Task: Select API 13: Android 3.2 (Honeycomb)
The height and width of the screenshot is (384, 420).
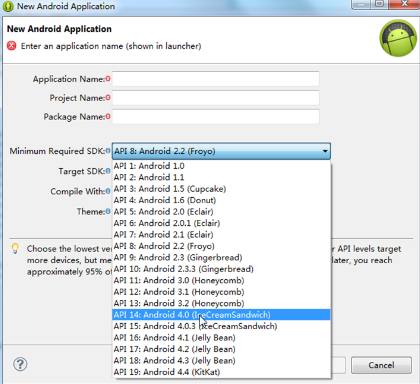Action: 221,303
